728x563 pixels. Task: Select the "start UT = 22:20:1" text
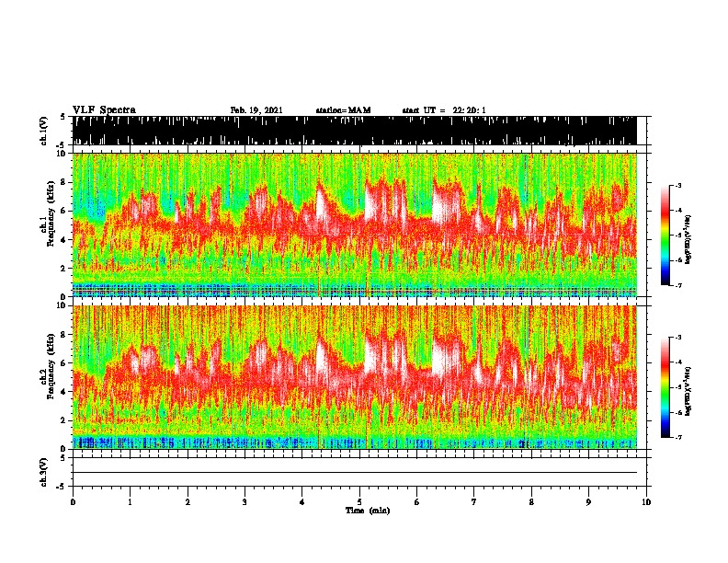(x=444, y=110)
